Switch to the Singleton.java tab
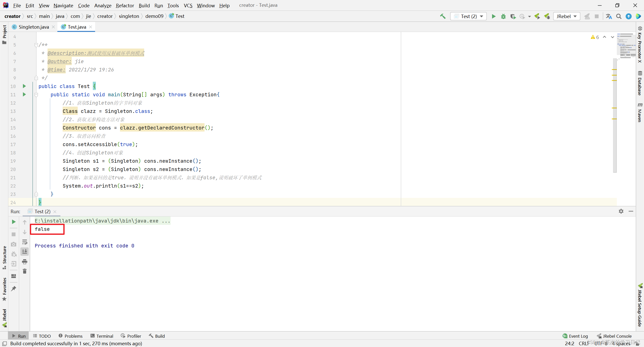644x347 pixels. [33, 27]
